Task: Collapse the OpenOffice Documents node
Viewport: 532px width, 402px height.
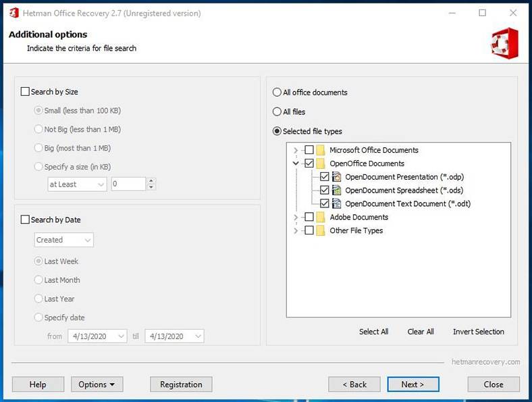Action: 296,164
